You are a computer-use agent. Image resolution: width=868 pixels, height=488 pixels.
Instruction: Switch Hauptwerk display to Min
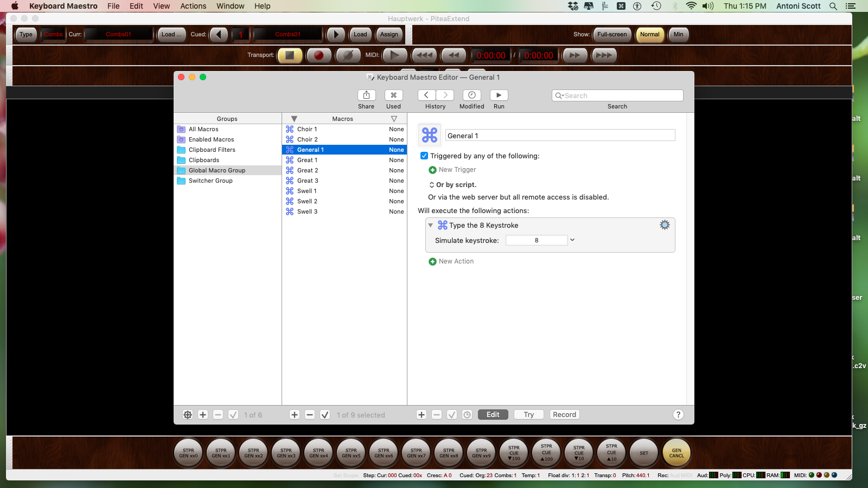[678, 34]
